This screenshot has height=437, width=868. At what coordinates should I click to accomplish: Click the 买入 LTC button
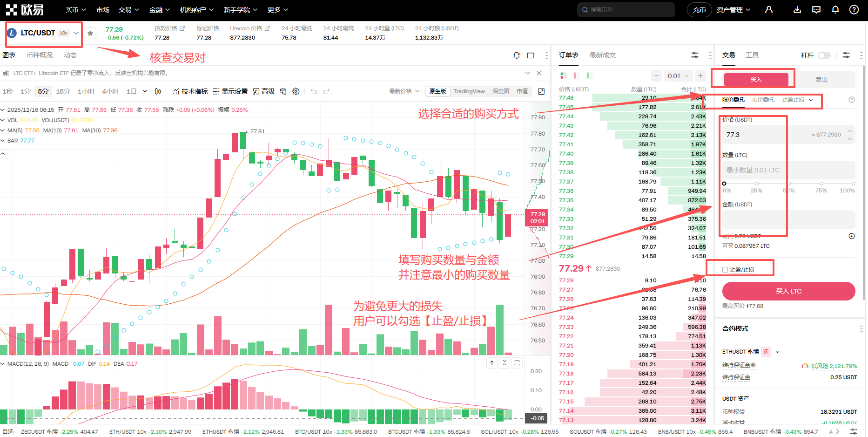(x=788, y=291)
